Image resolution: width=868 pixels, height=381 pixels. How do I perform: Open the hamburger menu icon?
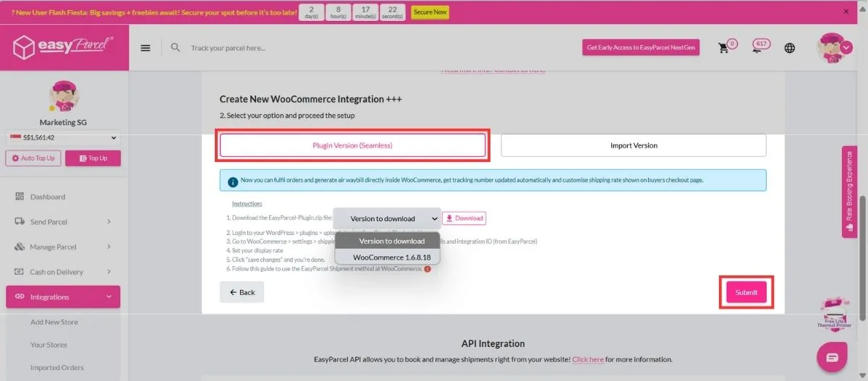(x=145, y=48)
